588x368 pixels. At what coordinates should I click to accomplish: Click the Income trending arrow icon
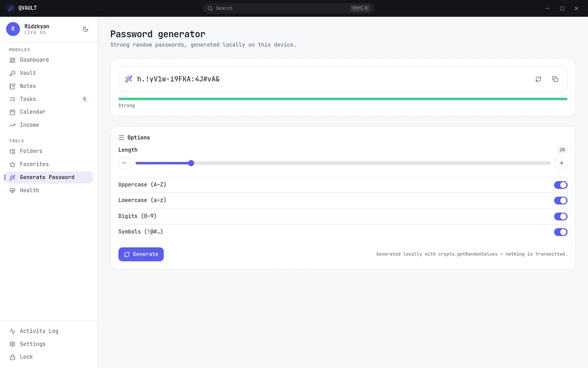[13, 125]
